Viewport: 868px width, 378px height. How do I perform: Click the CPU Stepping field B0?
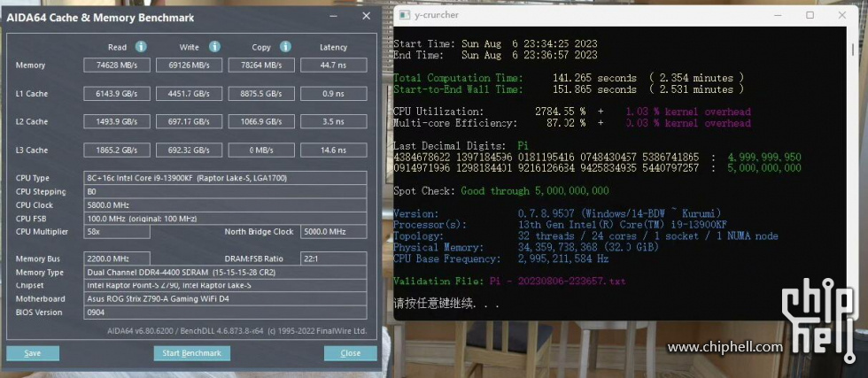click(225, 191)
